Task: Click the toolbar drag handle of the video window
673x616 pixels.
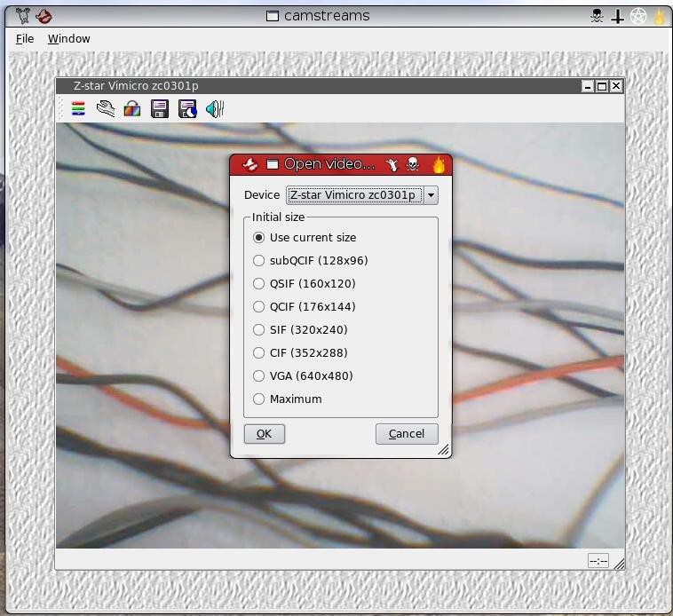Action: click(60, 108)
